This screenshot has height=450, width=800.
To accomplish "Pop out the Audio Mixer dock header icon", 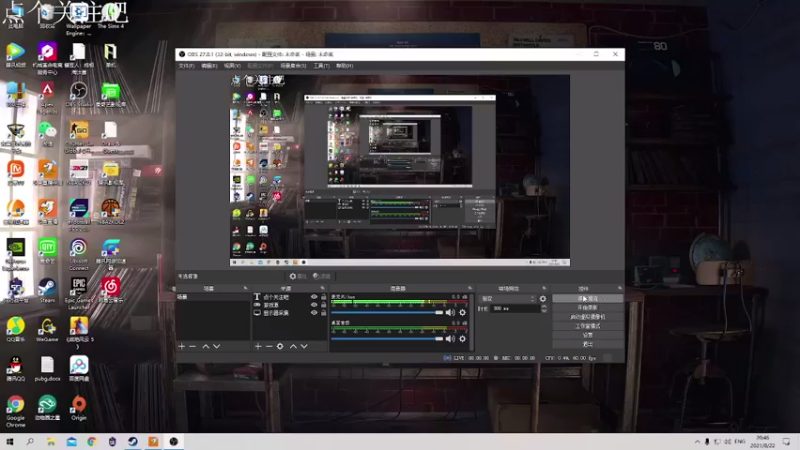I will (470, 289).
